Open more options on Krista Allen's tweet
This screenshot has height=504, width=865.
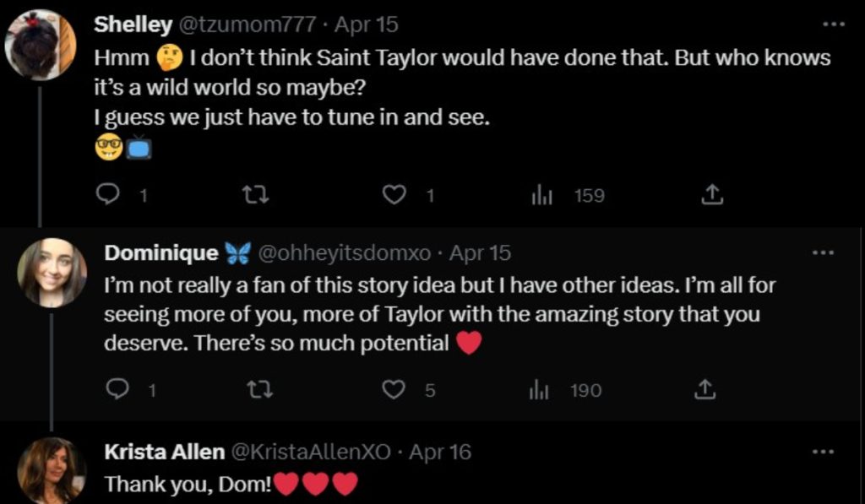pyautogui.click(x=822, y=452)
